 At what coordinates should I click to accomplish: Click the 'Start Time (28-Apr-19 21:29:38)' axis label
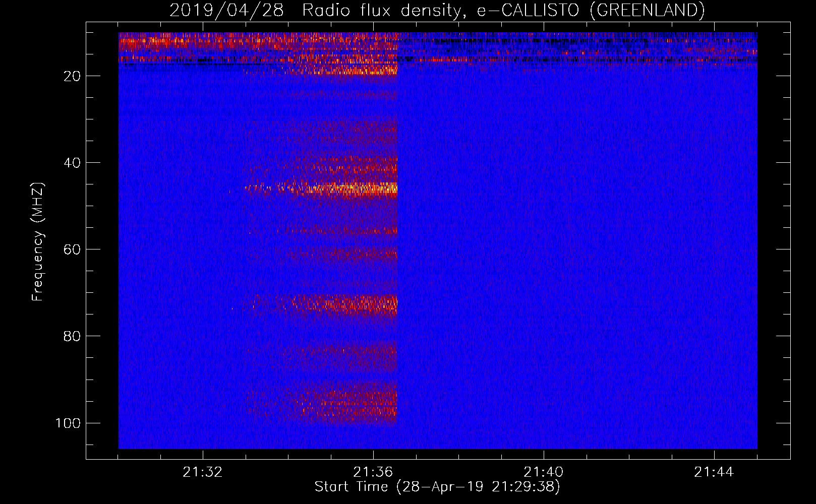tap(437, 487)
